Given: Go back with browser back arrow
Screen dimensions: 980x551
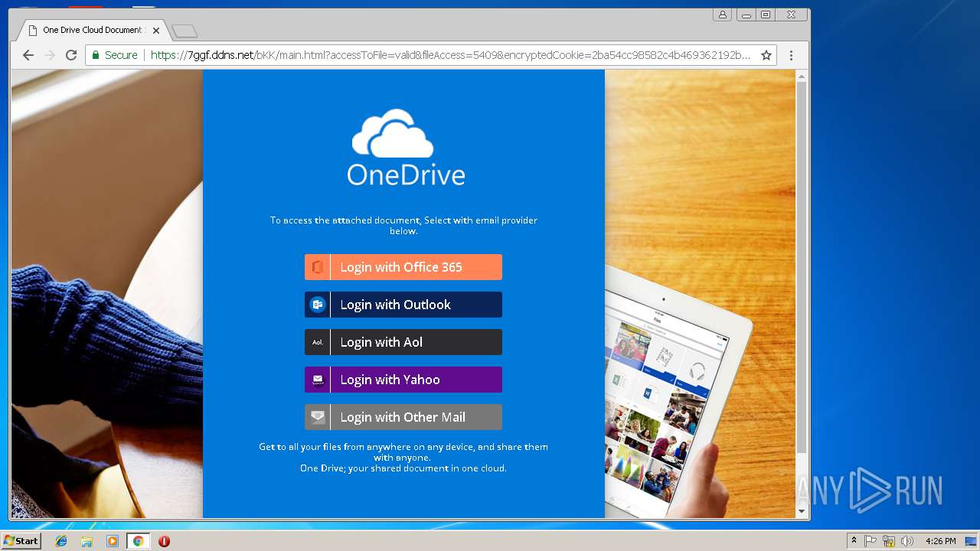Looking at the screenshot, I should tap(28, 55).
